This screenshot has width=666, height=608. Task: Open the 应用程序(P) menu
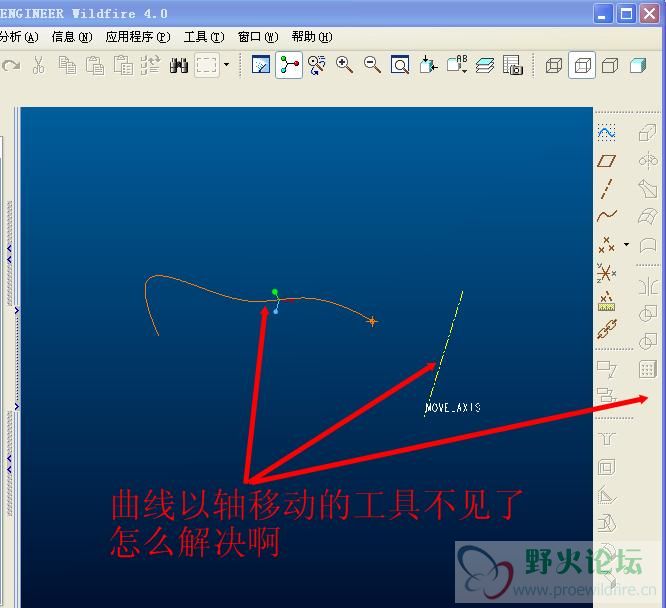[138, 37]
